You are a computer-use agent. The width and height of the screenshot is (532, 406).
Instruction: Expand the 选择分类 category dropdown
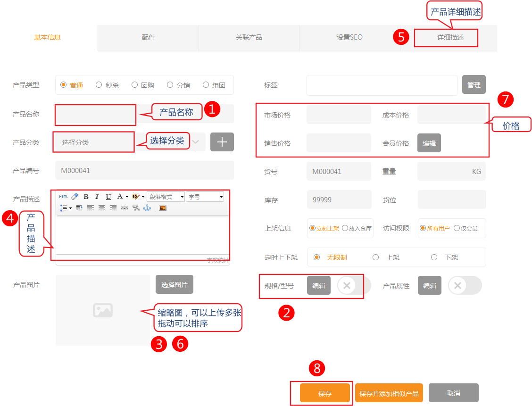click(x=196, y=142)
